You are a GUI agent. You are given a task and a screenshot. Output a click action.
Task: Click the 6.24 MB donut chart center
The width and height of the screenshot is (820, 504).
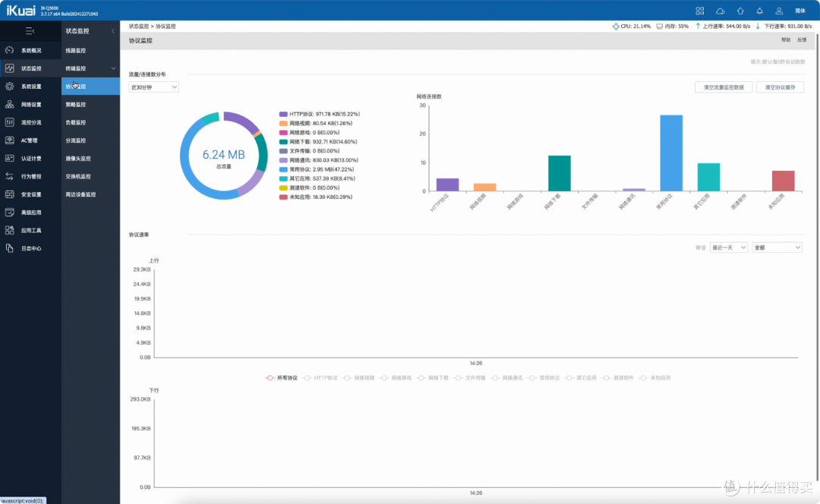click(x=223, y=156)
